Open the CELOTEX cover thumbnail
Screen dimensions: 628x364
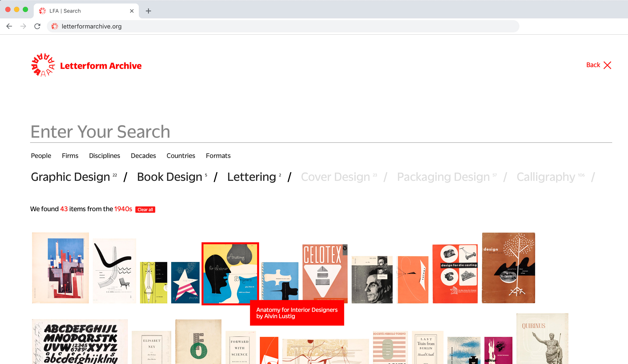coord(325,272)
